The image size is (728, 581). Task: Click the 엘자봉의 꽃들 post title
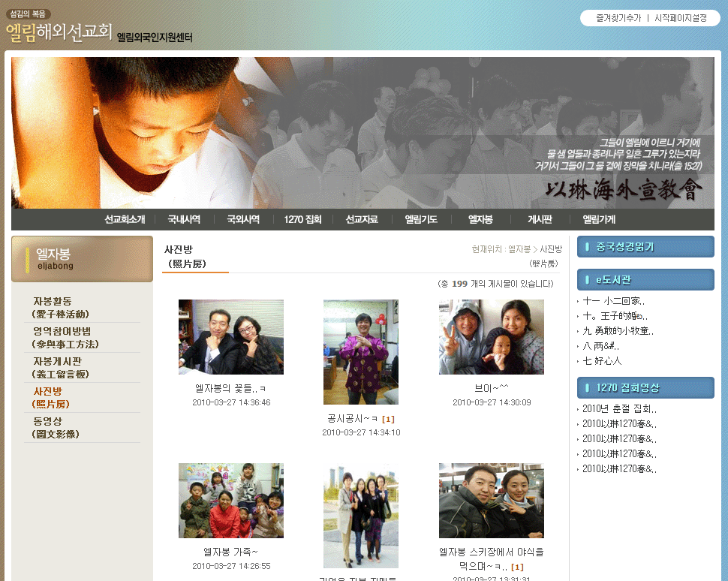click(230, 388)
